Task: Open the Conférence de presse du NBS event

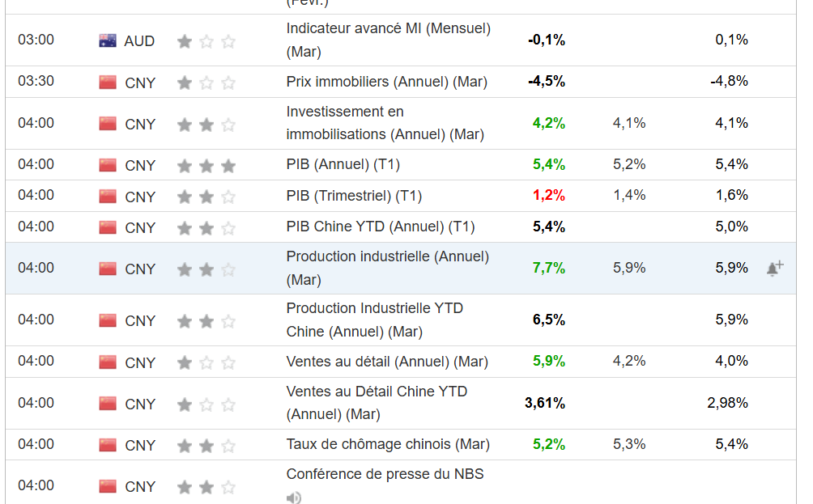Action: tap(385, 474)
